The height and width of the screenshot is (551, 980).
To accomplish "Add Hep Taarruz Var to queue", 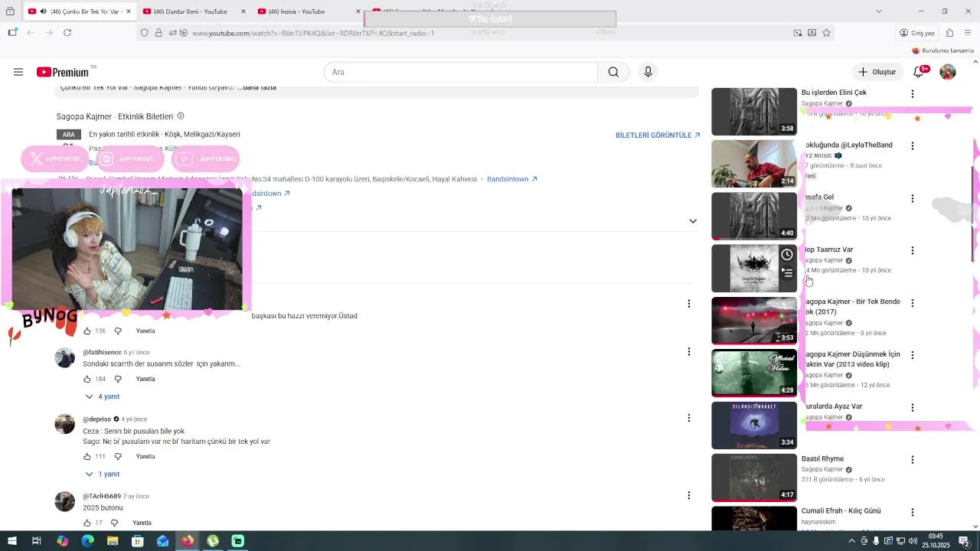I will [x=786, y=272].
